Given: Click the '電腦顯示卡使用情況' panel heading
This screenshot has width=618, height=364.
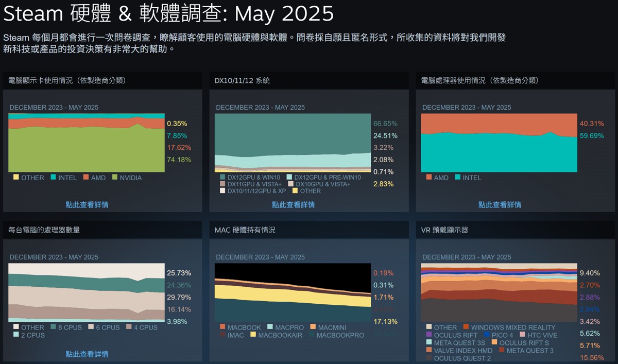Looking at the screenshot, I should pyautogui.click(x=67, y=80).
